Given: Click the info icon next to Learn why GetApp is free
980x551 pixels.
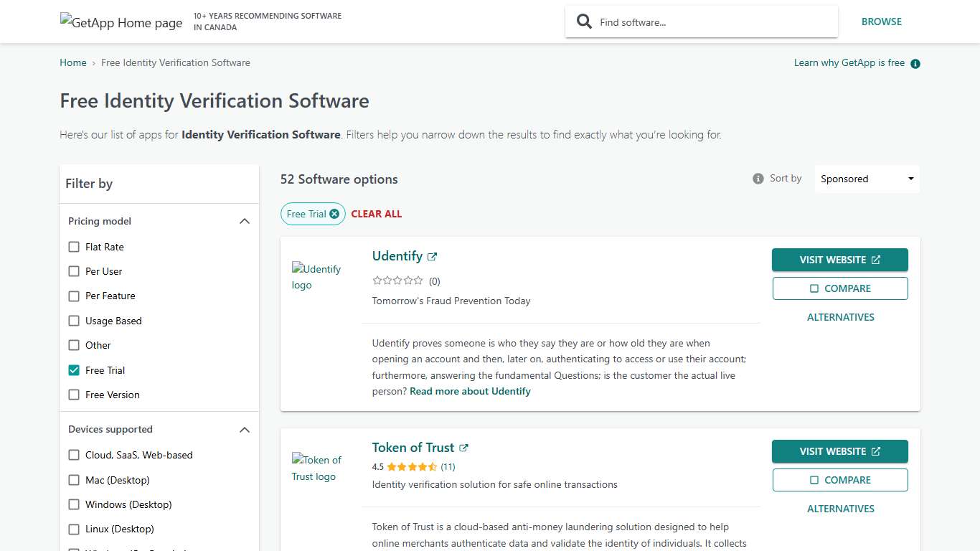Looking at the screenshot, I should (915, 63).
